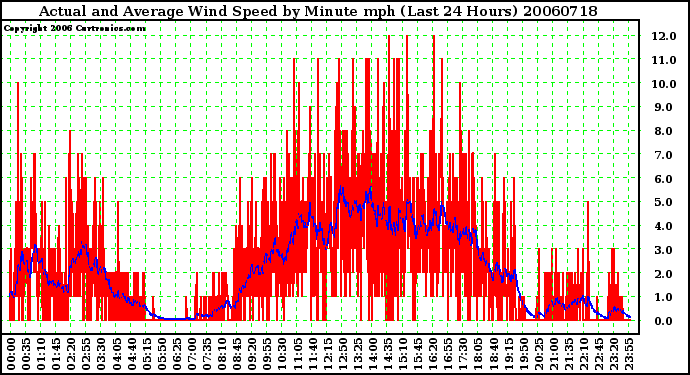This screenshot has height=375, width=690.
Task: Click the 21:35 time label
Action: (x=569, y=354)
